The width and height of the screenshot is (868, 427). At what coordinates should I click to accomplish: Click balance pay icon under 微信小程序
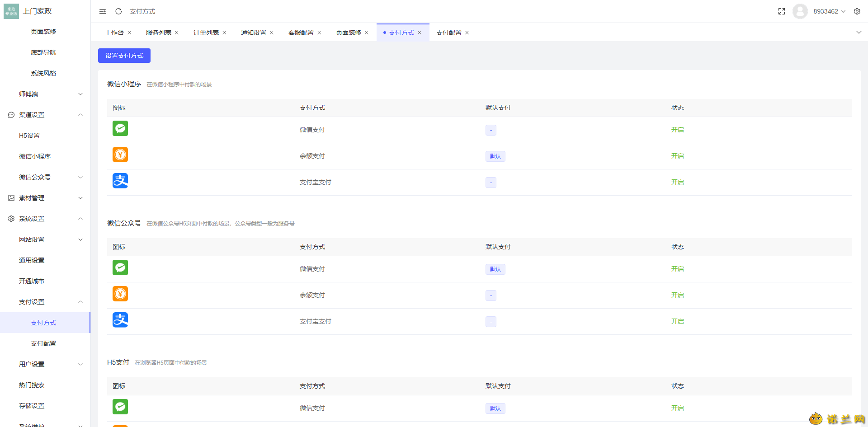click(x=120, y=155)
